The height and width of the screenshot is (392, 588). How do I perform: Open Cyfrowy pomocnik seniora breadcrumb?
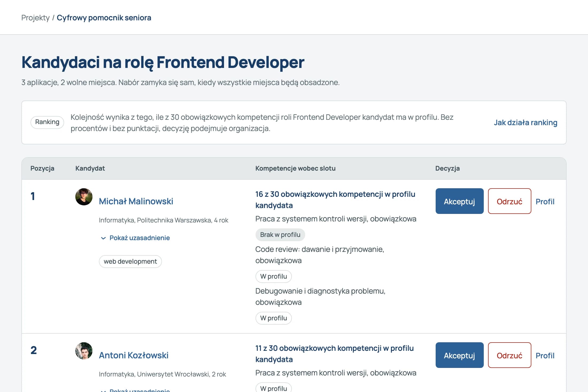coord(104,18)
